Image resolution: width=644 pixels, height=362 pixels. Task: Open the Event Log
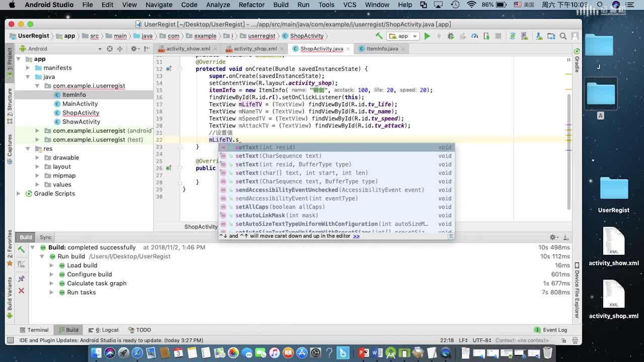coord(550,330)
